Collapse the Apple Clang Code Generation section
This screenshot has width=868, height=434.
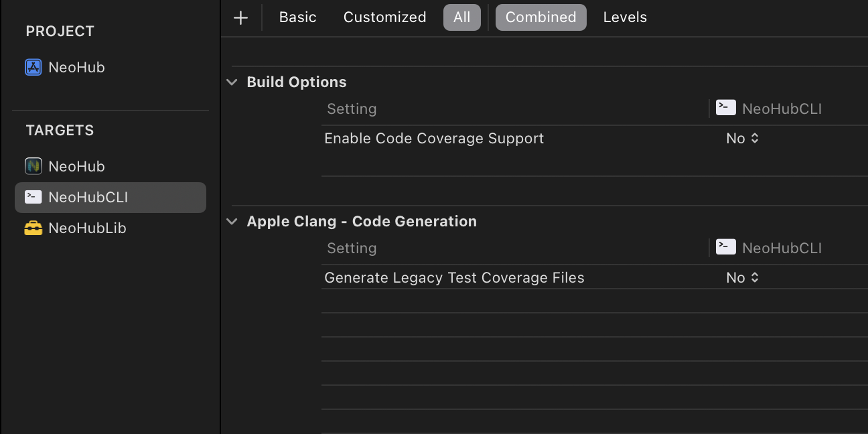click(x=232, y=222)
